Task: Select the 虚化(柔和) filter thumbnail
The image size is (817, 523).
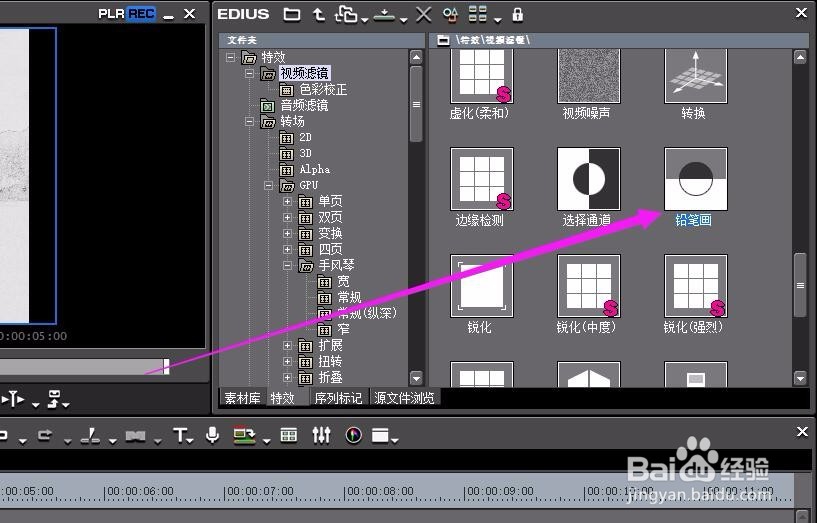Action: click(x=481, y=77)
